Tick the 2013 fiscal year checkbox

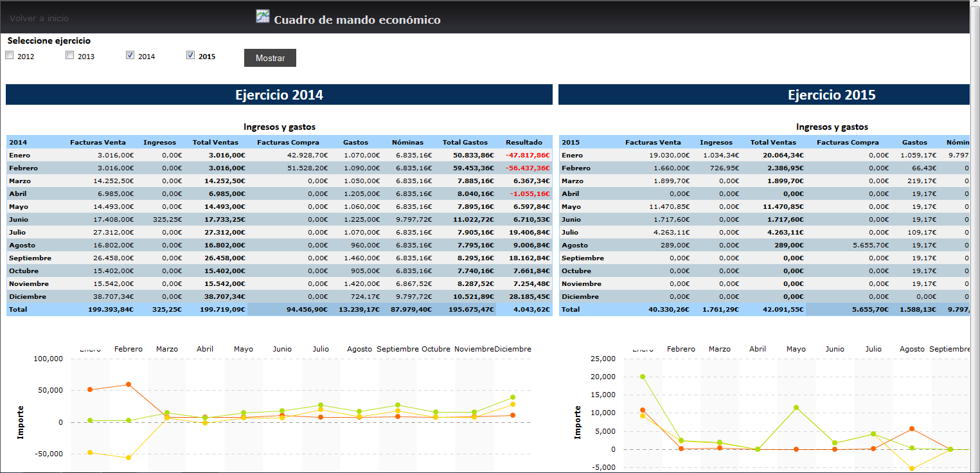(x=70, y=55)
